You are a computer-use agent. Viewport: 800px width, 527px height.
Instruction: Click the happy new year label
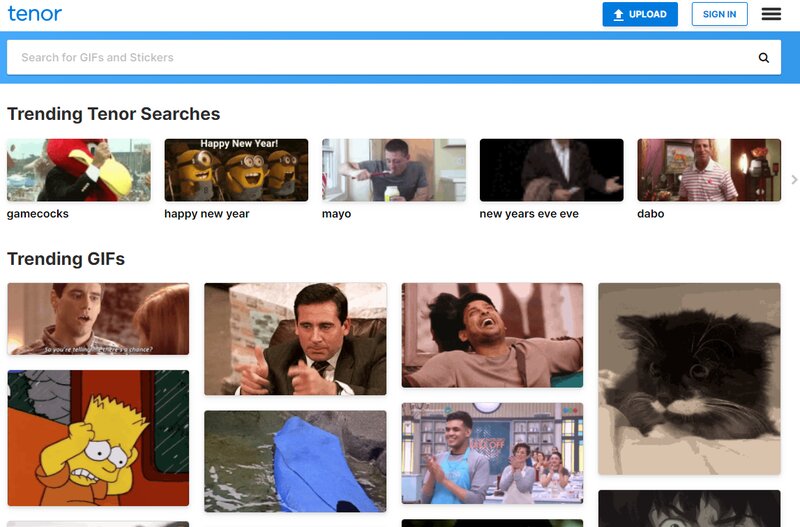click(207, 214)
